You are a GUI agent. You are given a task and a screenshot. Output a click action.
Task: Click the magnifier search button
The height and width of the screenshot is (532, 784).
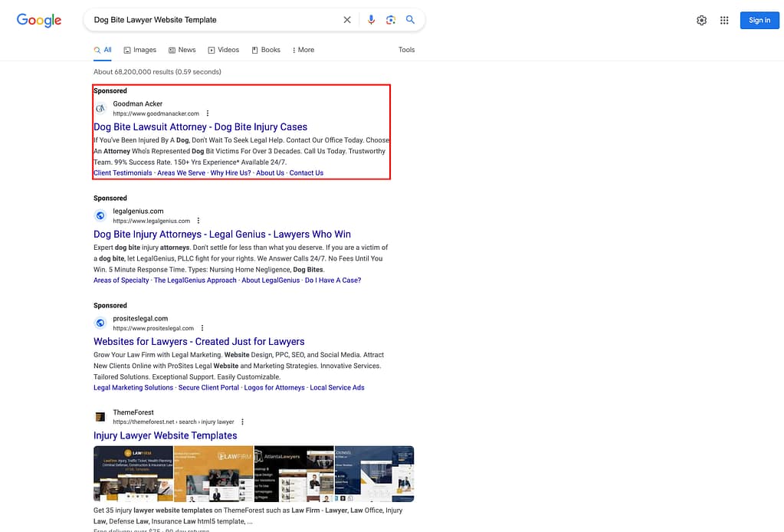[x=410, y=20]
